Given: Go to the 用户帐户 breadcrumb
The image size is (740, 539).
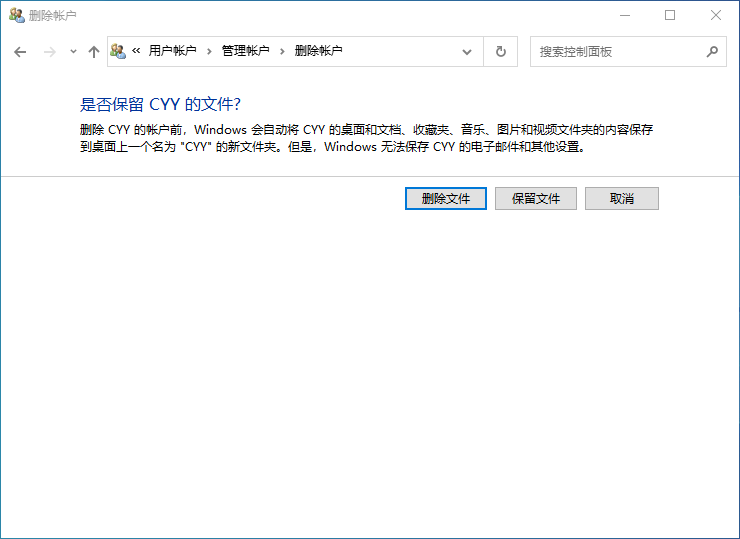Looking at the screenshot, I should (172, 51).
